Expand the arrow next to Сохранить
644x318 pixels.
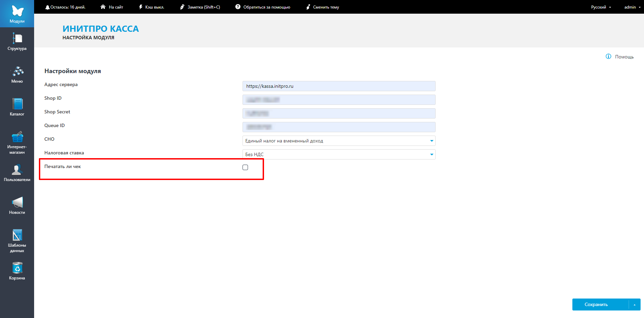[635, 305]
